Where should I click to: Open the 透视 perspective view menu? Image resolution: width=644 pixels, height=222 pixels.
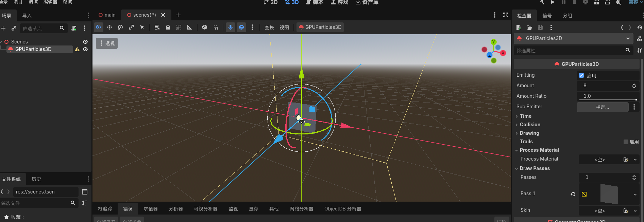pyautogui.click(x=107, y=43)
